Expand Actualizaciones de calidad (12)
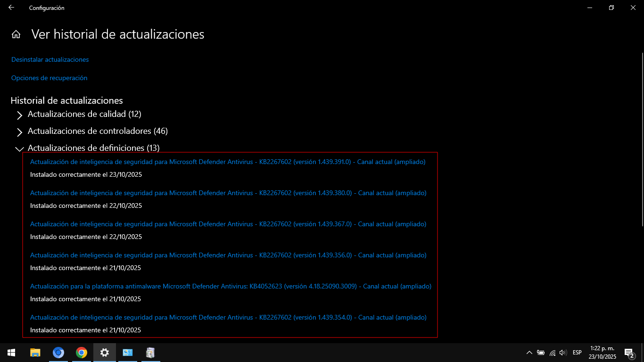Screen dimensions: 644x362 [x=84, y=114]
